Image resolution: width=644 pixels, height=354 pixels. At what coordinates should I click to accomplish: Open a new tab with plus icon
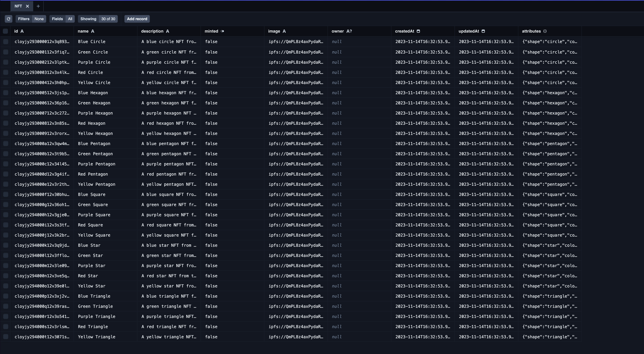(38, 6)
